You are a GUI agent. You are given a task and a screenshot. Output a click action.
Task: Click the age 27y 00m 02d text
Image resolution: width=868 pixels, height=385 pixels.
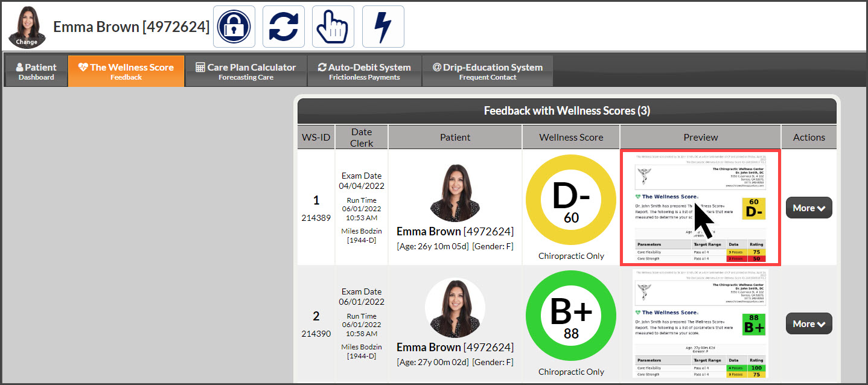(432, 362)
